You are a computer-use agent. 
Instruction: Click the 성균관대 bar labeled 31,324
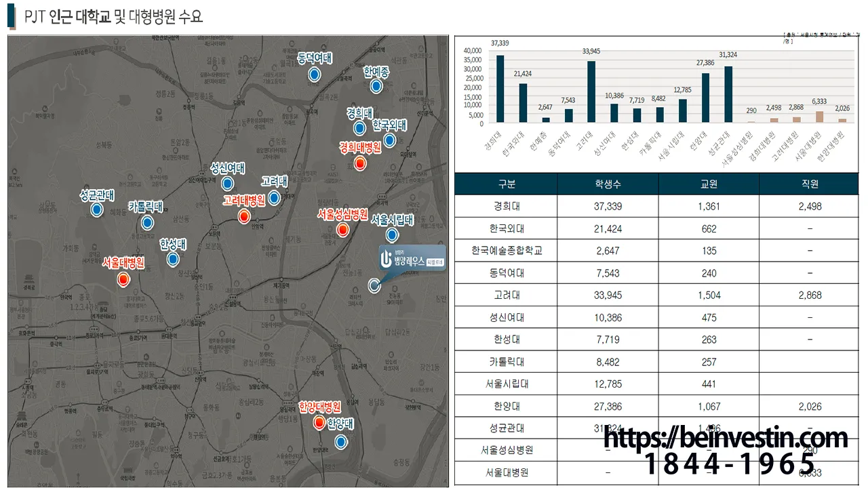click(728, 94)
